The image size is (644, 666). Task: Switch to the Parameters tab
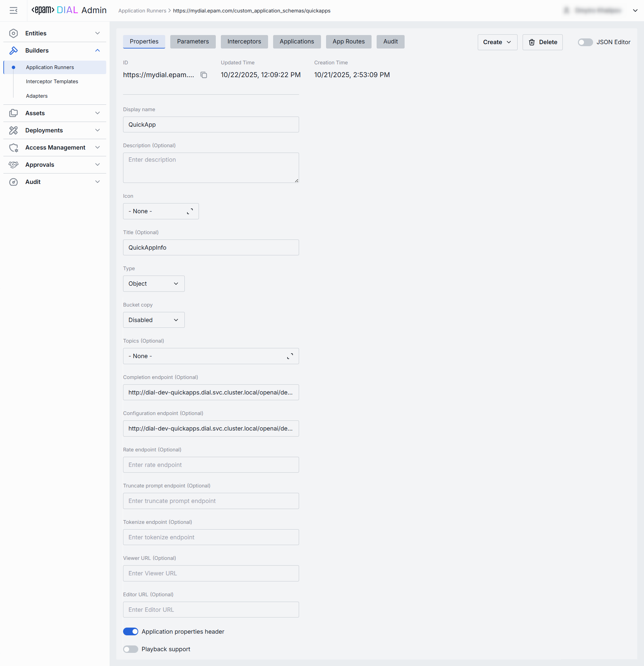(193, 41)
